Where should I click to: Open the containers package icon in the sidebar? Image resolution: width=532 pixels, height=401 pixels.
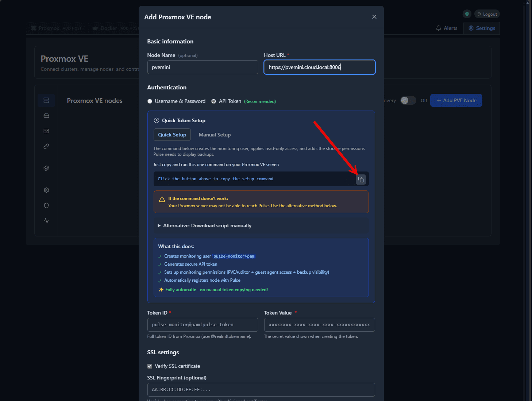(x=46, y=168)
